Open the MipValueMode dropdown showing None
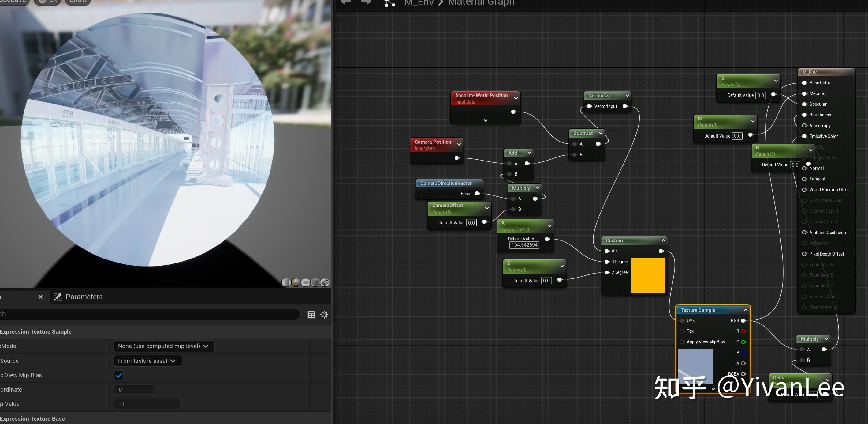This screenshot has width=868, height=424. click(x=164, y=346)
